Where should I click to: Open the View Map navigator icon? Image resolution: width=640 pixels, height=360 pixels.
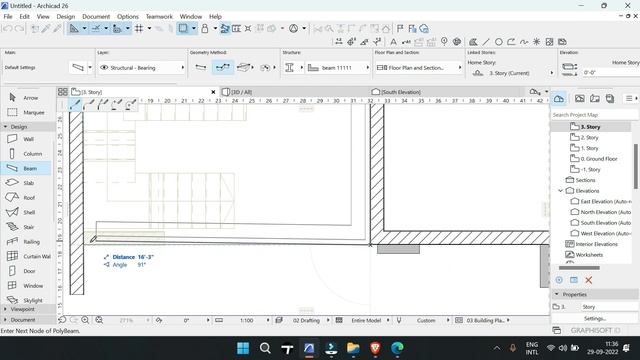[580, 98]
